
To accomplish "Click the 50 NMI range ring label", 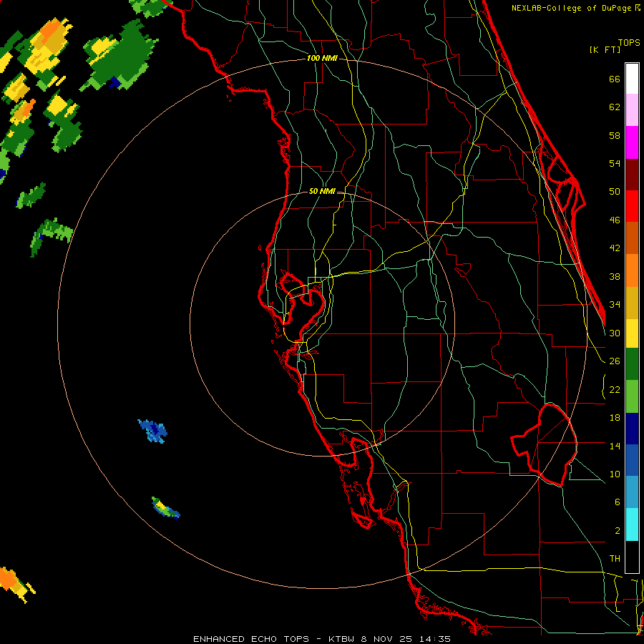I will (322, 191).
